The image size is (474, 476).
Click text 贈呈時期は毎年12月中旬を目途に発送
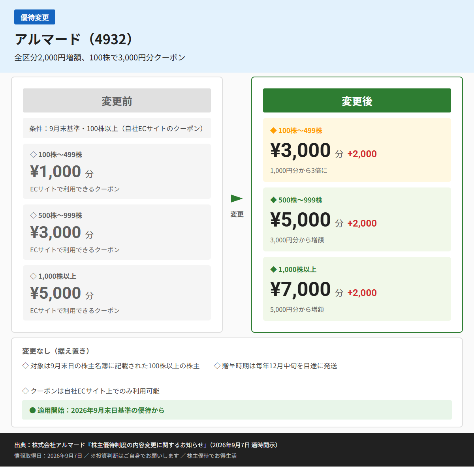tap(280, 366)
